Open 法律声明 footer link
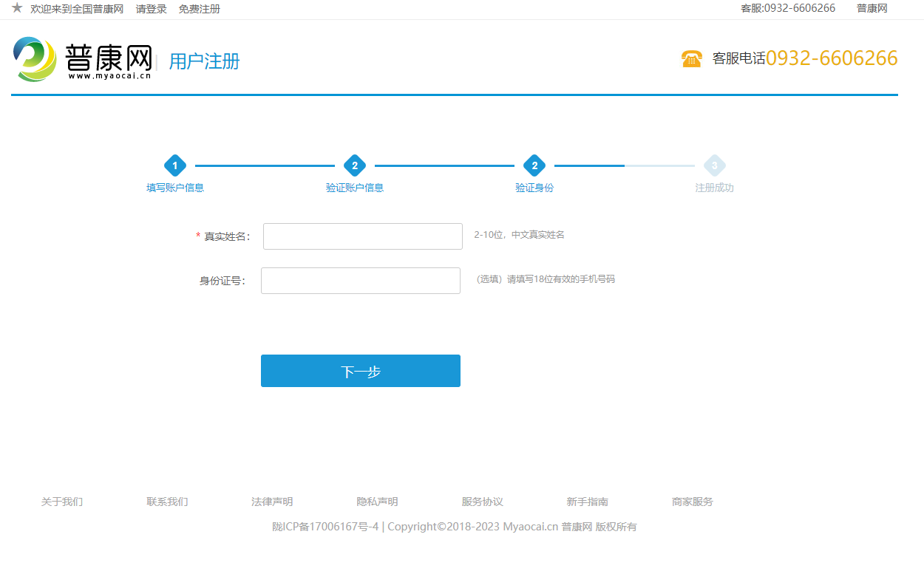924x588 pixels. (x=272, y=502)
